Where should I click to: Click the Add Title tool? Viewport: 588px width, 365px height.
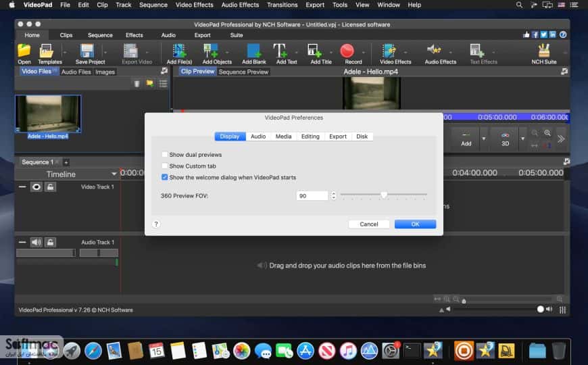click(x=320, y=54)
